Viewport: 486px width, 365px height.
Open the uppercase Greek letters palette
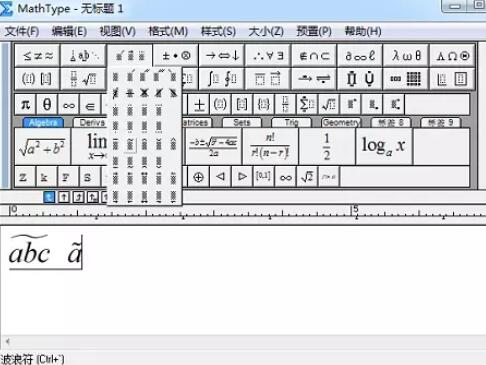[452, 56]
